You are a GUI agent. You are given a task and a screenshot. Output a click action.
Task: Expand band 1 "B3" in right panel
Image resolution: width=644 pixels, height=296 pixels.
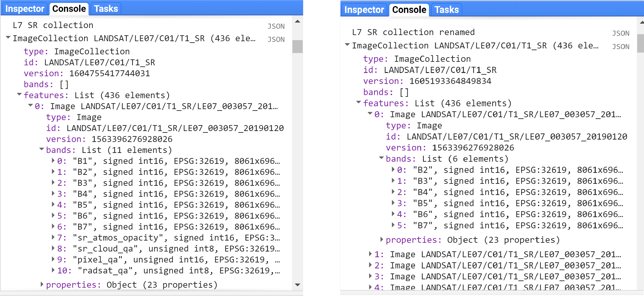tap(393, 180)
